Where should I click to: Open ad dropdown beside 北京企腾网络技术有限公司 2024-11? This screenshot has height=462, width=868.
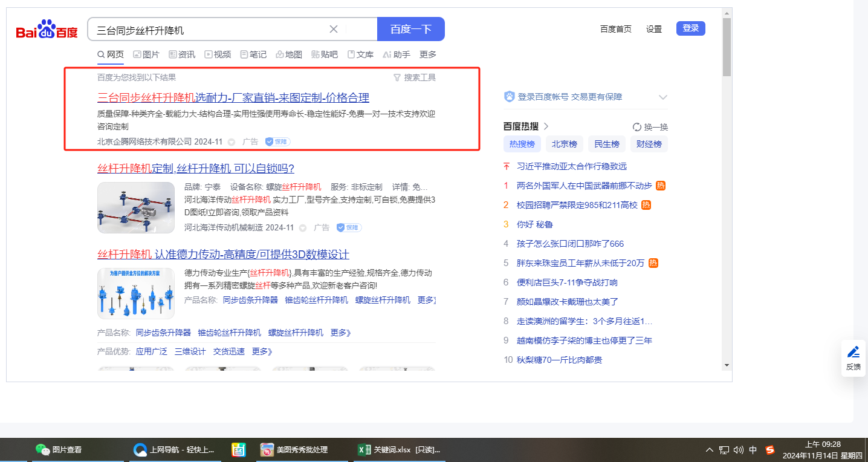[232, 142]
